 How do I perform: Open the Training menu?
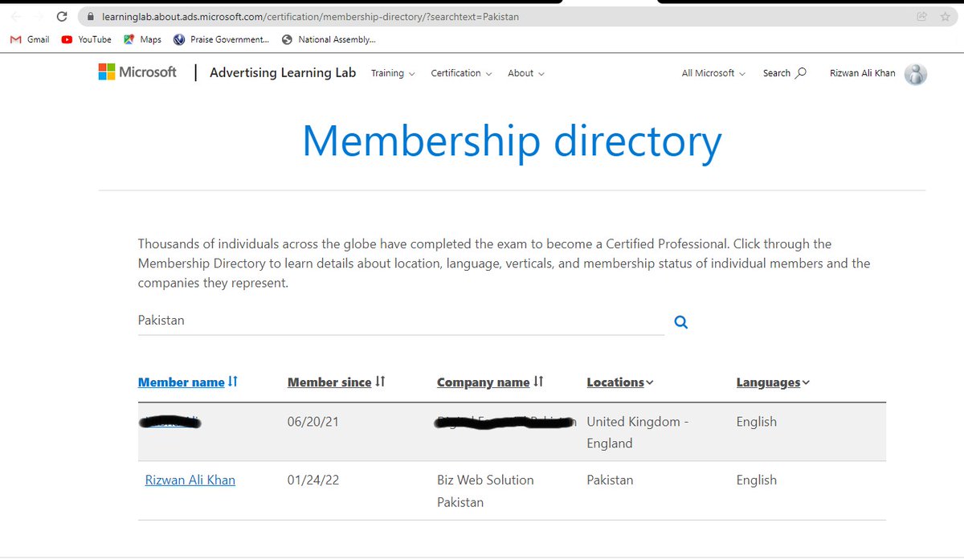[393, 73]
